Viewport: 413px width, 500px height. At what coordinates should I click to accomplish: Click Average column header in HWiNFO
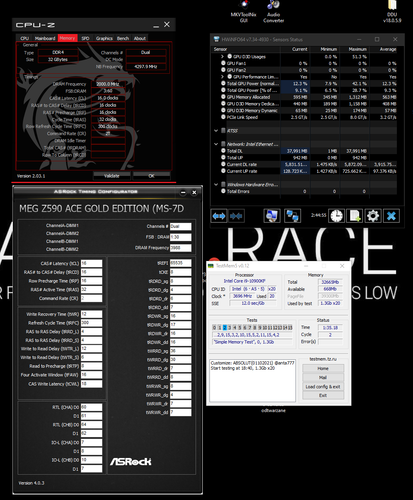[x=384, y=49]
